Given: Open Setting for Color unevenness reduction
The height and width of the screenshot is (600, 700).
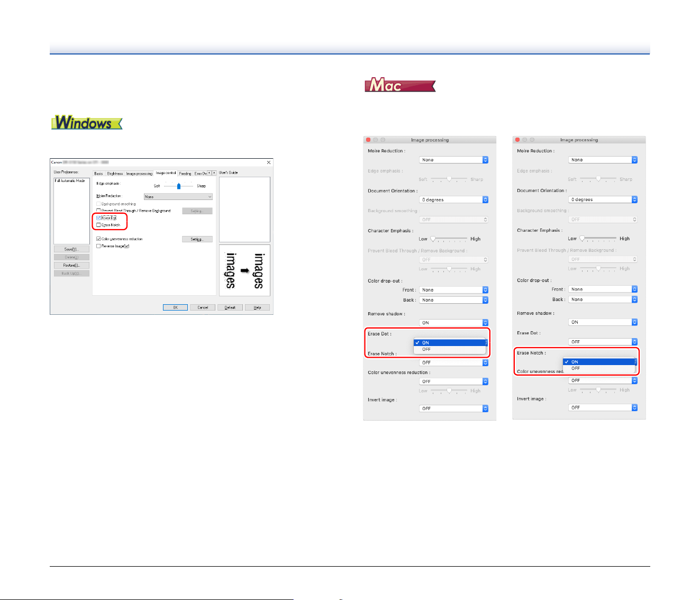Looking at the screenshot, I should 197,239.
